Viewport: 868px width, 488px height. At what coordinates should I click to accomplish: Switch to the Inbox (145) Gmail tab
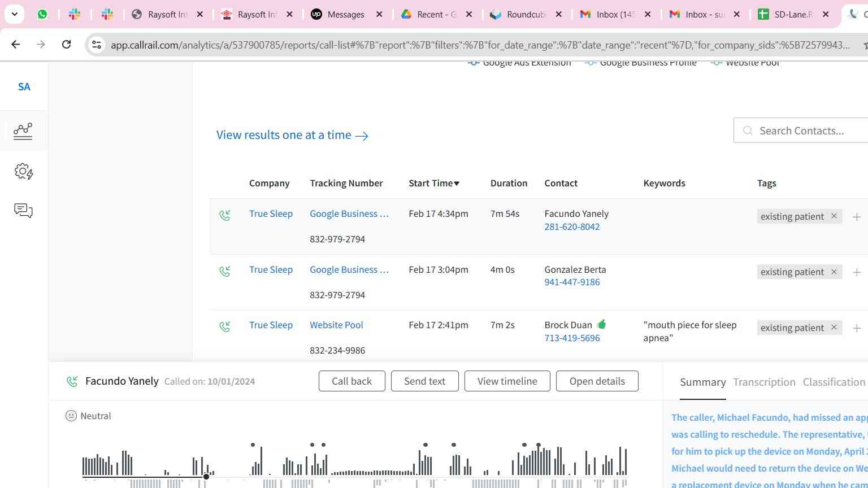tap(615, 14)
